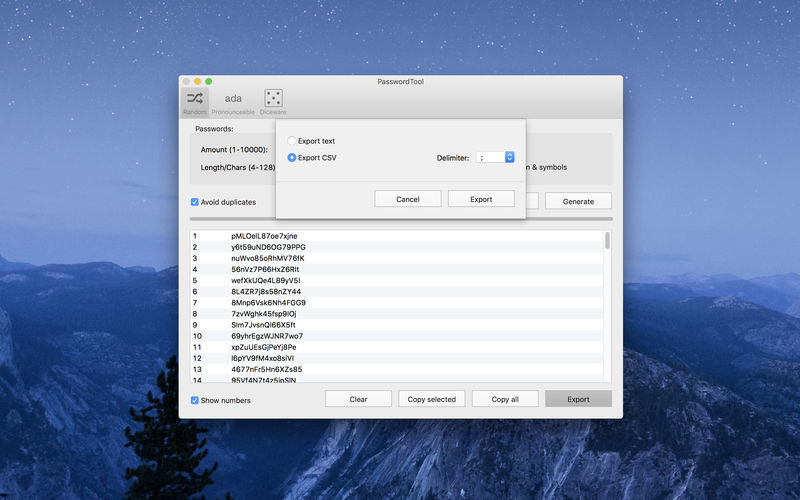
Task: Select password row 56nVz7P66HxZ6Rlt
Action: (397, 269)
